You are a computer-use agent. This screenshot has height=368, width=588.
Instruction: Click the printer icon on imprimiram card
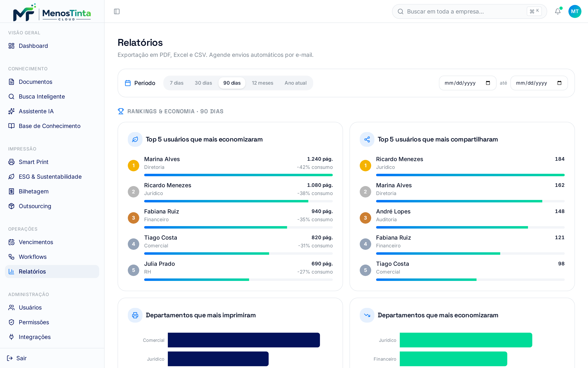(135, 315)
